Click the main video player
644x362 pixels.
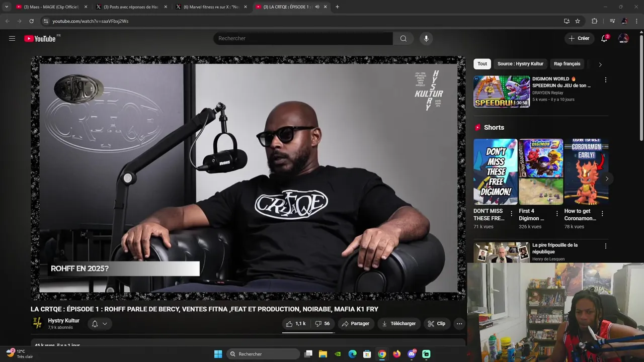pos(248,178)
